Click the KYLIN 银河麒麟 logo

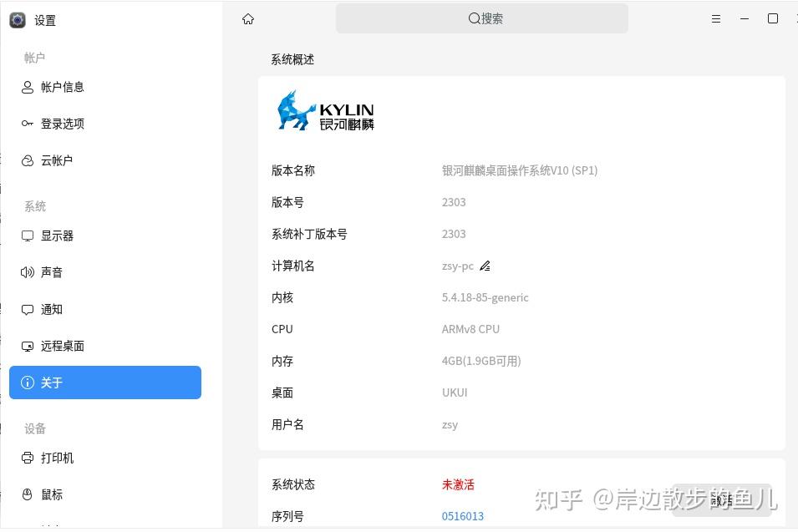(324, 110)
